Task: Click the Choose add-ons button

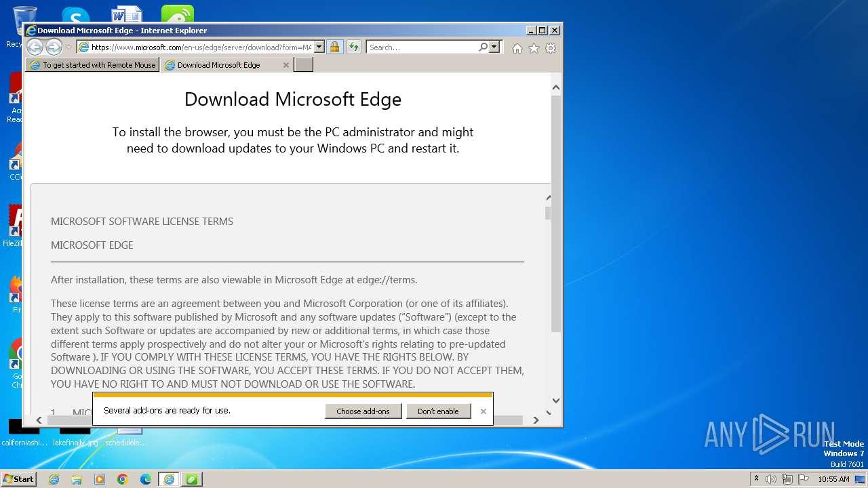Action: (x=363, y=411)
